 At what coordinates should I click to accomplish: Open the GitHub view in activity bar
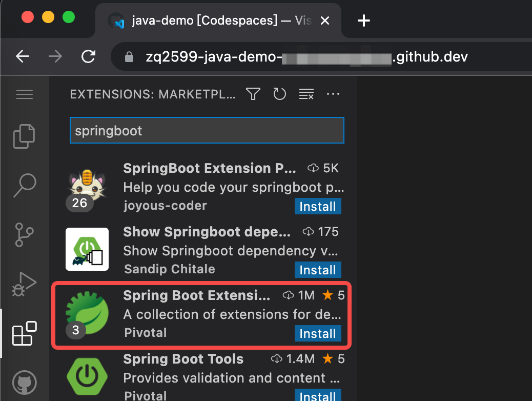coord(25,383)
